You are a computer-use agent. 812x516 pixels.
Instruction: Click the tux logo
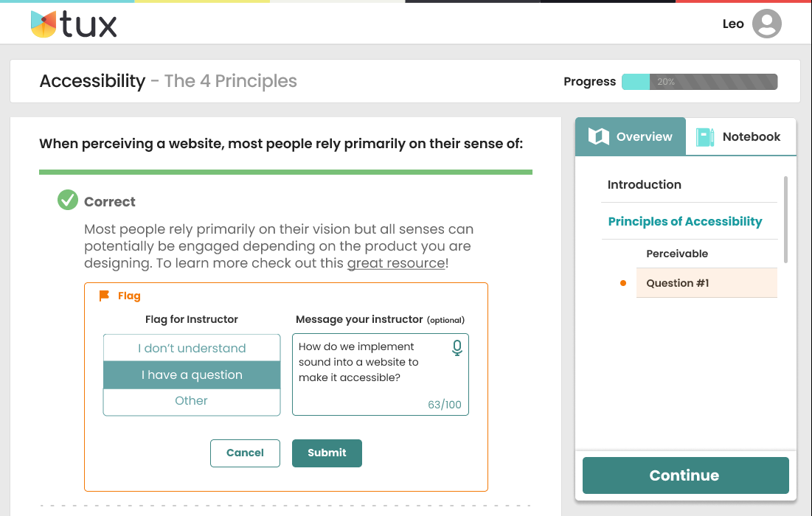(x=74, y=24)
